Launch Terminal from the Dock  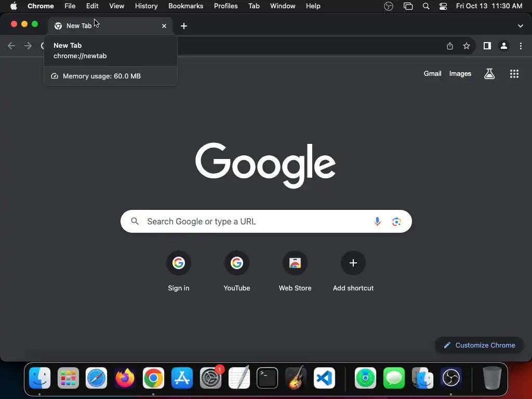[267, 378]
